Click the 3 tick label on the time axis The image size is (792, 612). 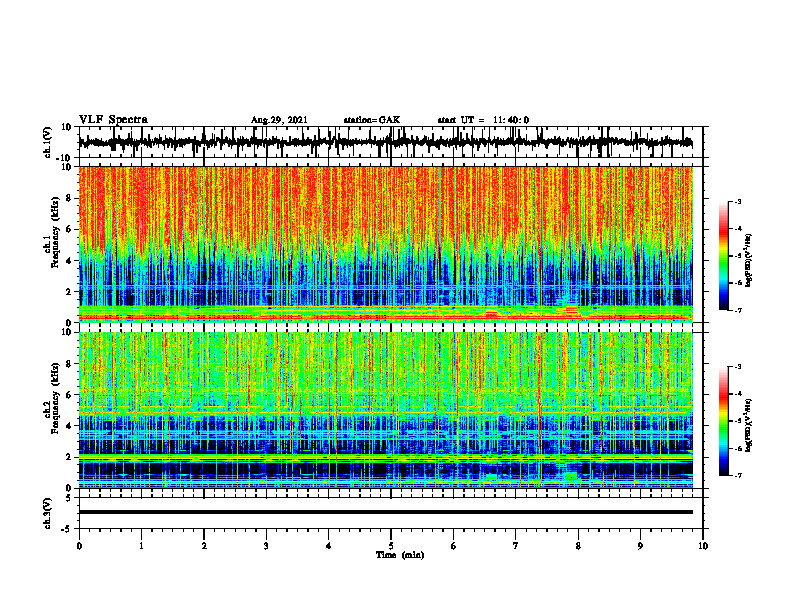(266, 546)
